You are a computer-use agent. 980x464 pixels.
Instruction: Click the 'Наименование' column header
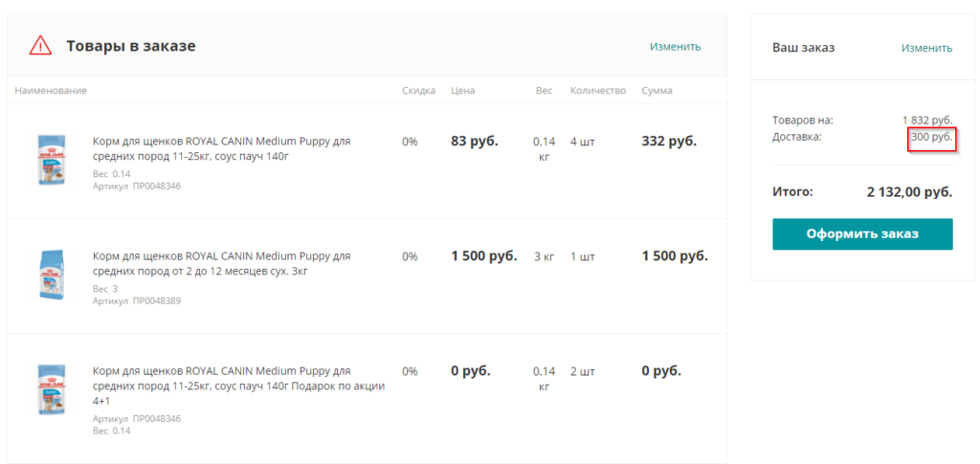pos(51,91)
